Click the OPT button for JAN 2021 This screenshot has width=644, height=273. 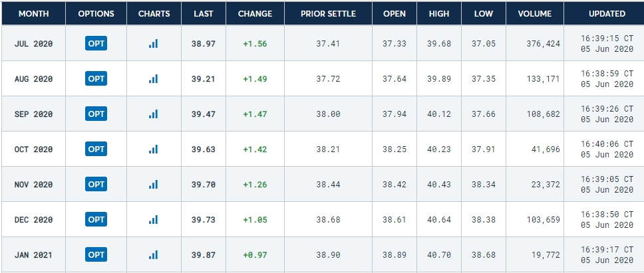coord(96,255)
